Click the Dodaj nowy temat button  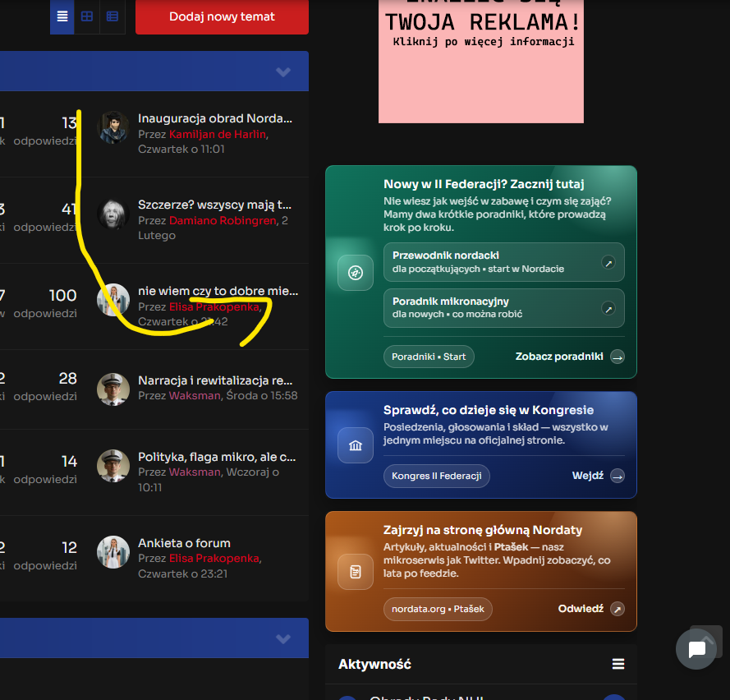click(x=222, y=16)
